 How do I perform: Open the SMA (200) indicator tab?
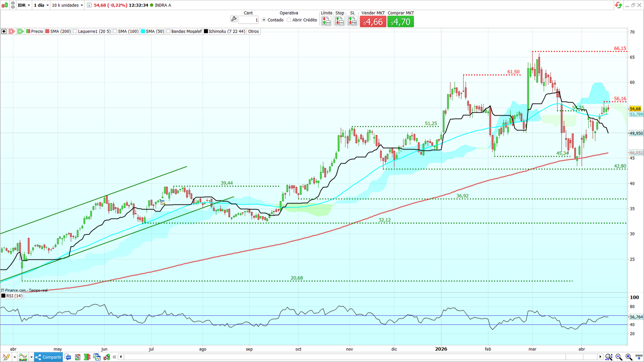(x=58, y=31)
